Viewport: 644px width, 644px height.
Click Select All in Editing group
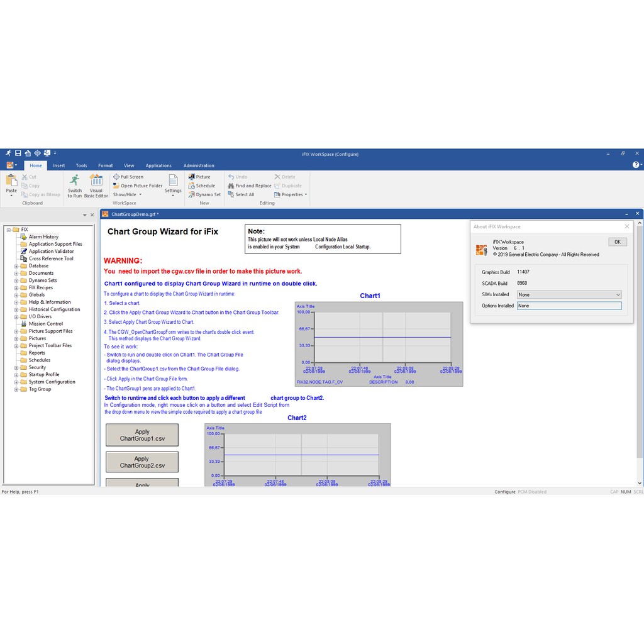[241, 195]
